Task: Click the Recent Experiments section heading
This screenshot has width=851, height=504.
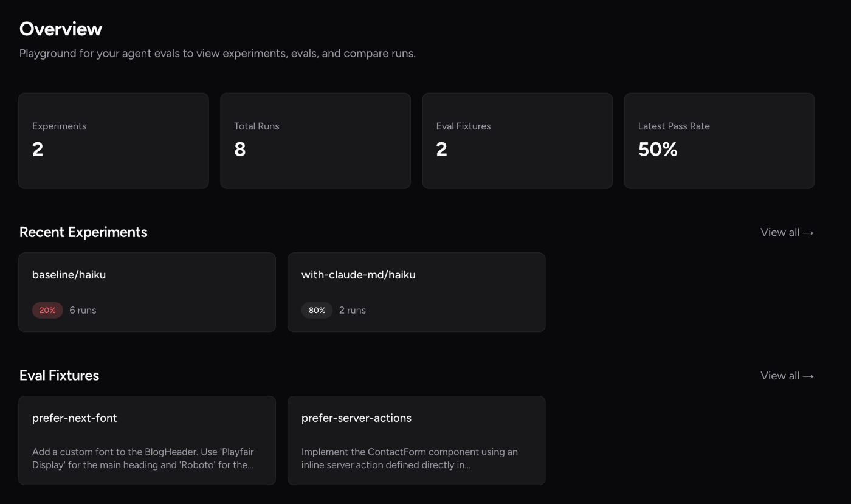Action: pyautogui.click(x=83, y=232)
